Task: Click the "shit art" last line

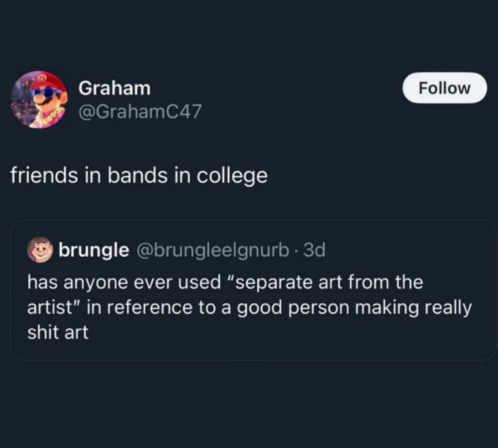Action: coord(58,332)
